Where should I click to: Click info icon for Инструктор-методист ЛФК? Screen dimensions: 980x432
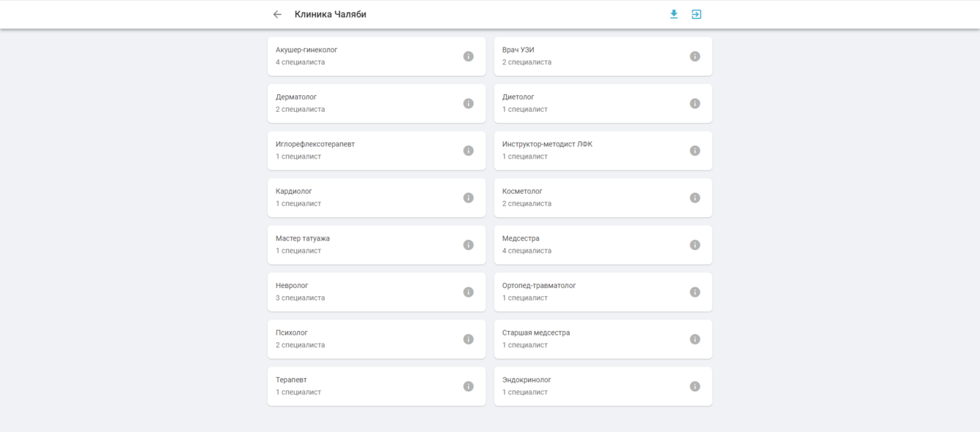point(695,151)
